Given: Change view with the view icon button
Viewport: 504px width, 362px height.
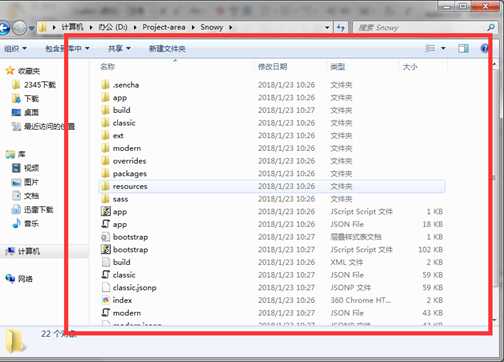Looking at the screenshot, I should [431, 49].
